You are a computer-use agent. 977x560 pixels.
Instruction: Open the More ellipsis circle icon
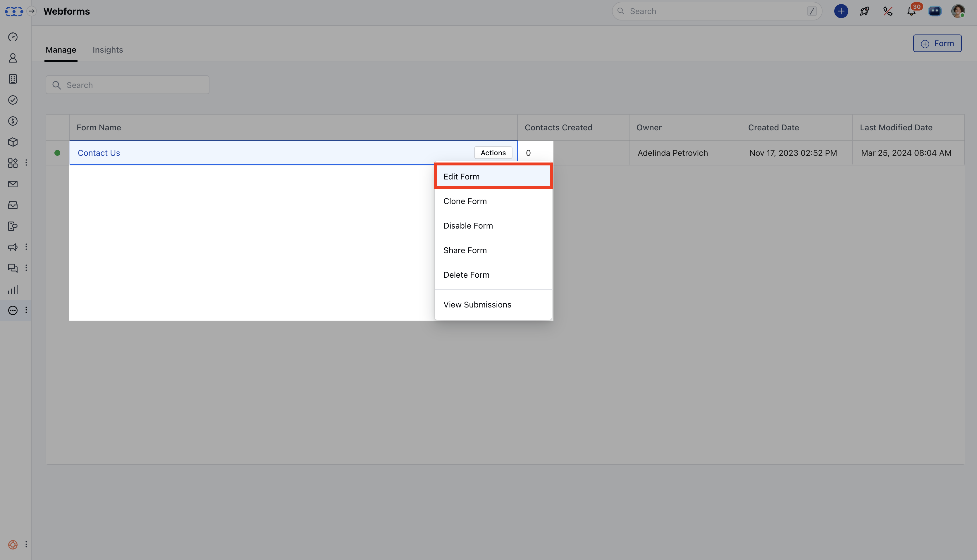pyautogui.click(x=13, y=310)
